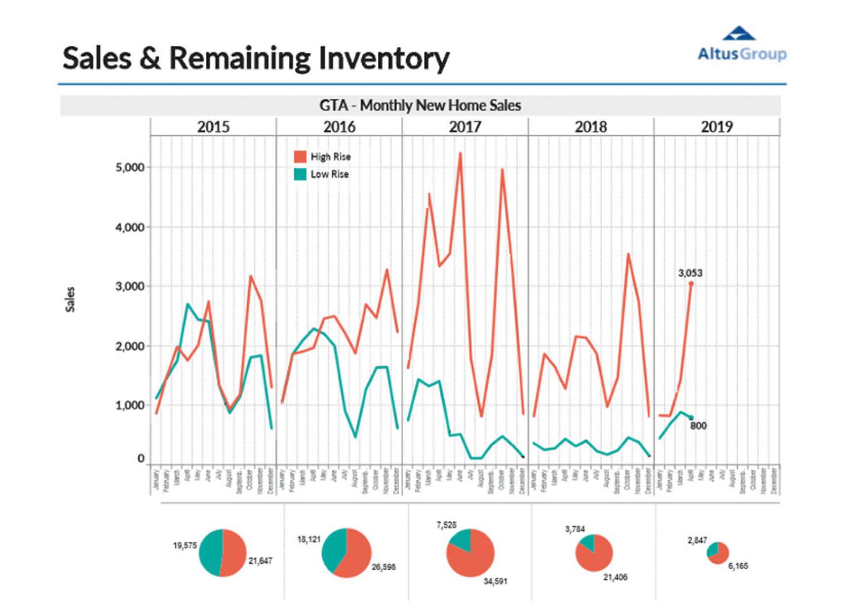Select the 2017 year column header

465,127
